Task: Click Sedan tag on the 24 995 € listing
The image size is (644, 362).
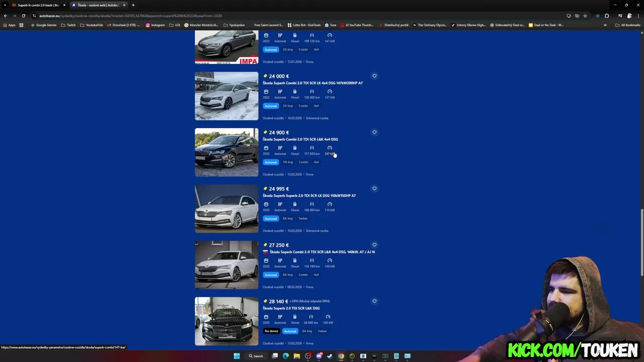Action: (x=303, y=219)
